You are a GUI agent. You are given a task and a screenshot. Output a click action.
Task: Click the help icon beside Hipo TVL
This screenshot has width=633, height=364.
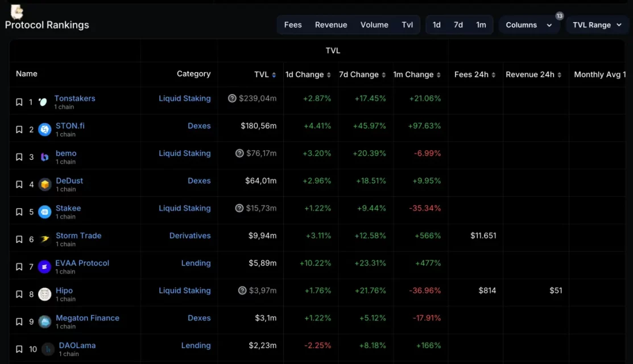242,291
